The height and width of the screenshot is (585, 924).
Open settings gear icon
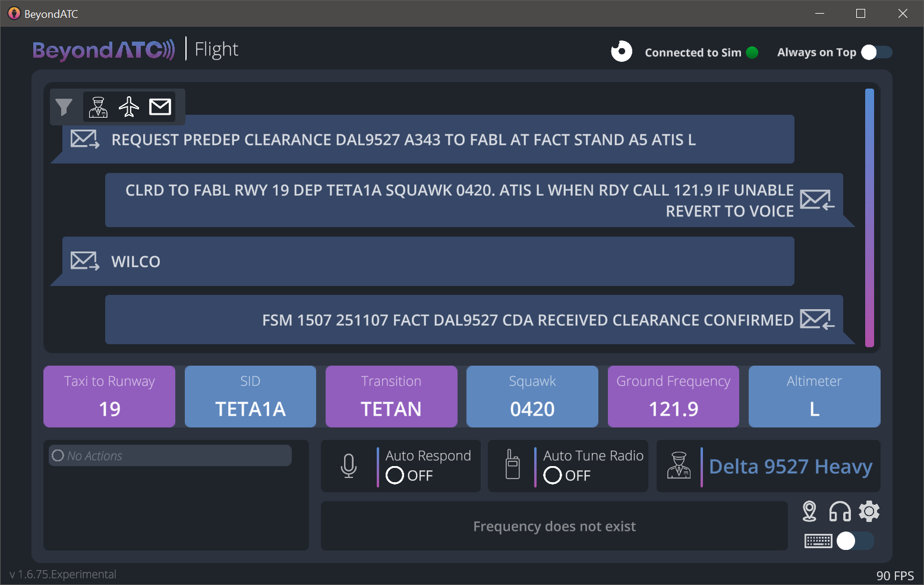[x=869, y=511]
